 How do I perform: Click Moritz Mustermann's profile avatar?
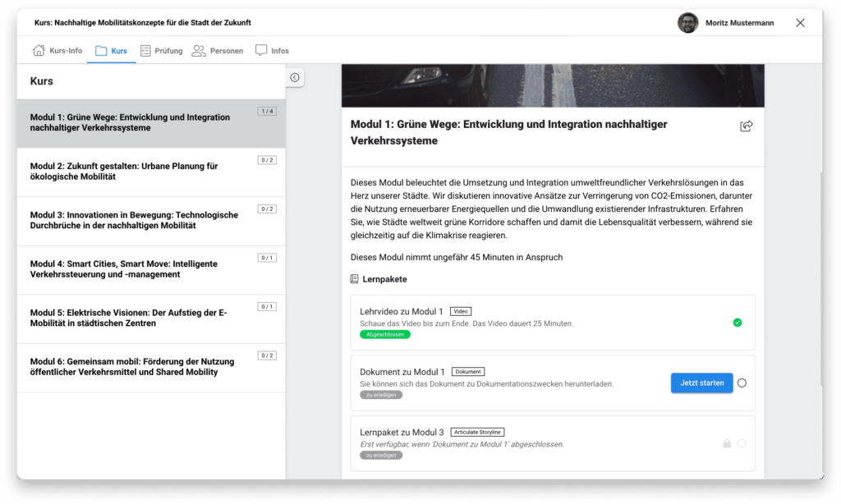(687, 23)
